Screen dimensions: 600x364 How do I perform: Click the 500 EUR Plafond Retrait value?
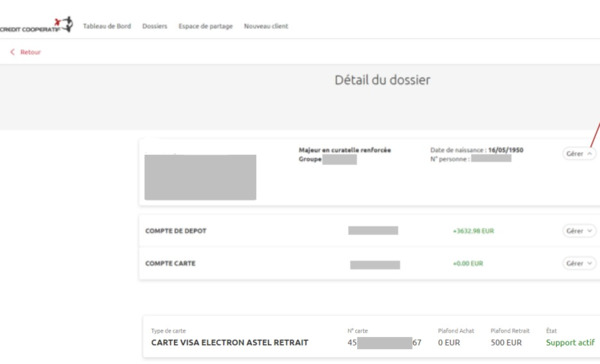506,343
